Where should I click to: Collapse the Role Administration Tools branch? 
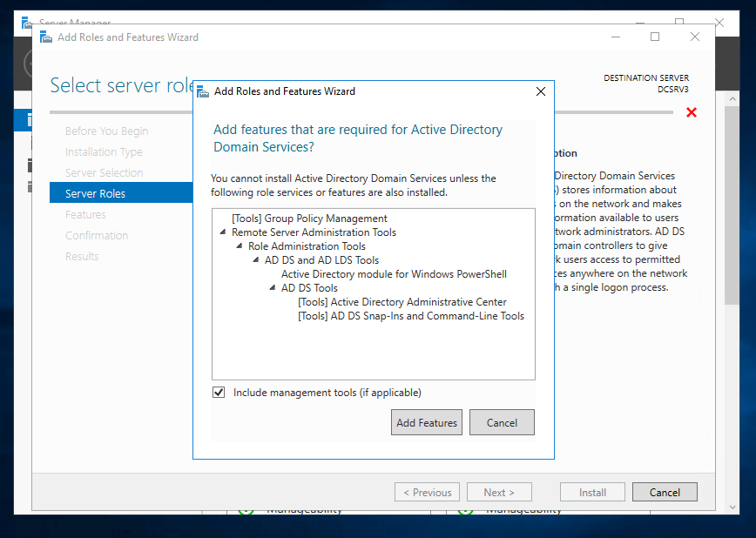(x=238, y=245)
